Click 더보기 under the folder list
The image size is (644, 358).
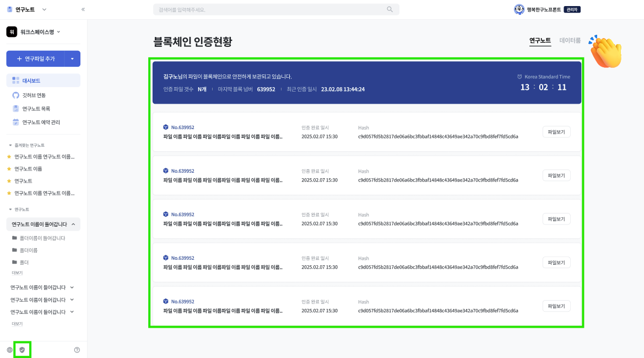coord(17,273)
